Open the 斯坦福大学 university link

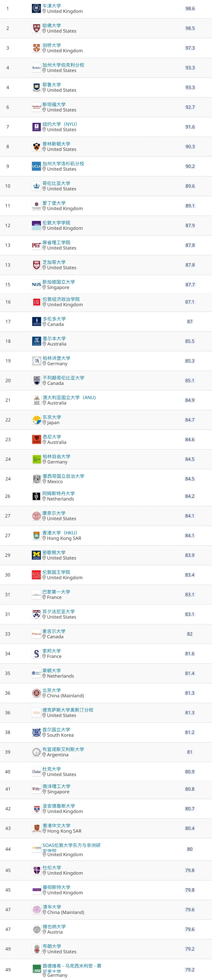tap(54, 104)
